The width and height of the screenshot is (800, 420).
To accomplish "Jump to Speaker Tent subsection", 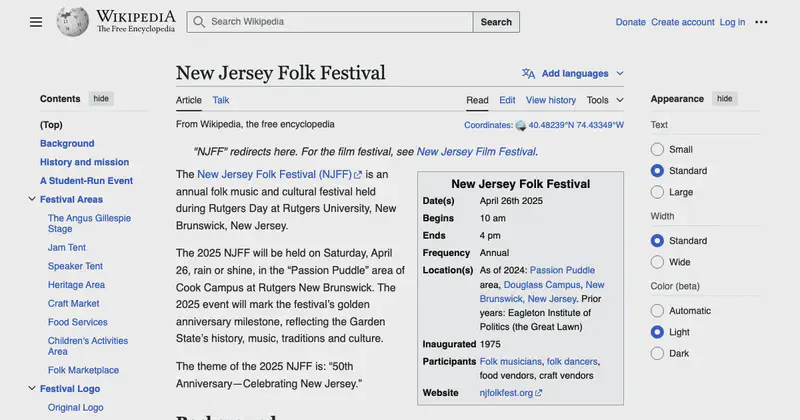I will pyautogui.click(x=75, y=266).
